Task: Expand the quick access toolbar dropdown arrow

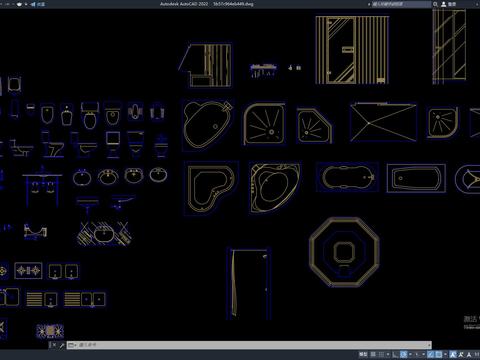Action: 26,4
